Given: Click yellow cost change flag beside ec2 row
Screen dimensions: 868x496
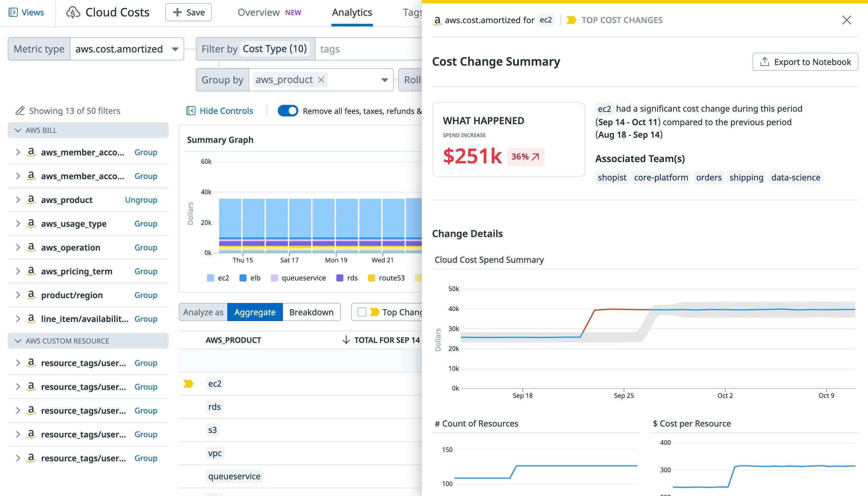Looking at the screenshot, I should (188, 384).
